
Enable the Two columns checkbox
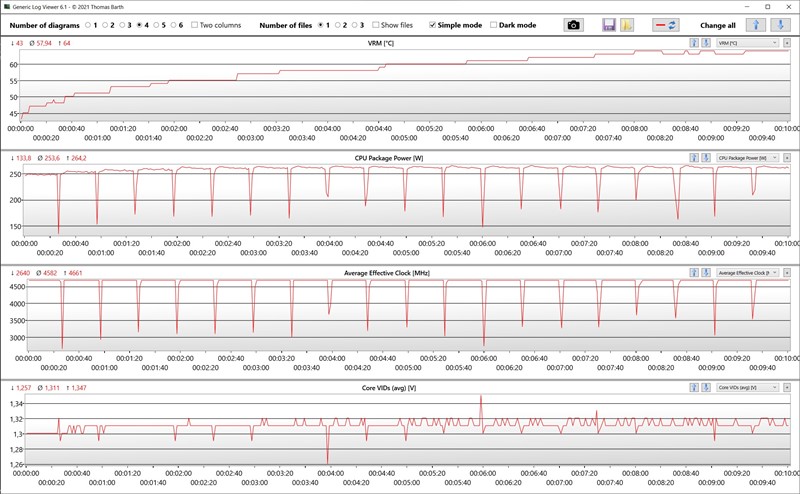tap(194, 25)
